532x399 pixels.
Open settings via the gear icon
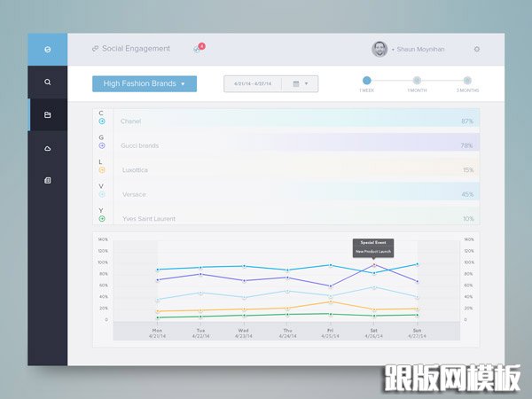click(x=477, y=49)
